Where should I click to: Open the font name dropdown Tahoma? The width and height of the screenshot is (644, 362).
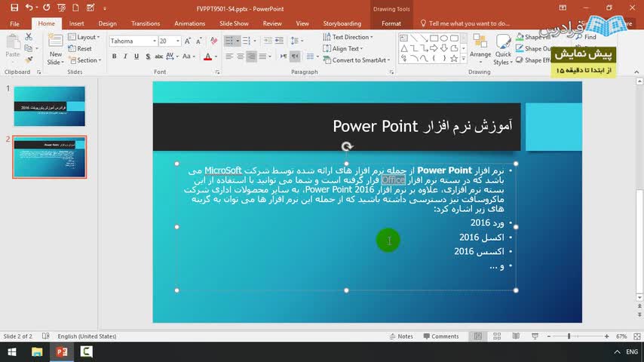click(x=155, y=41)
